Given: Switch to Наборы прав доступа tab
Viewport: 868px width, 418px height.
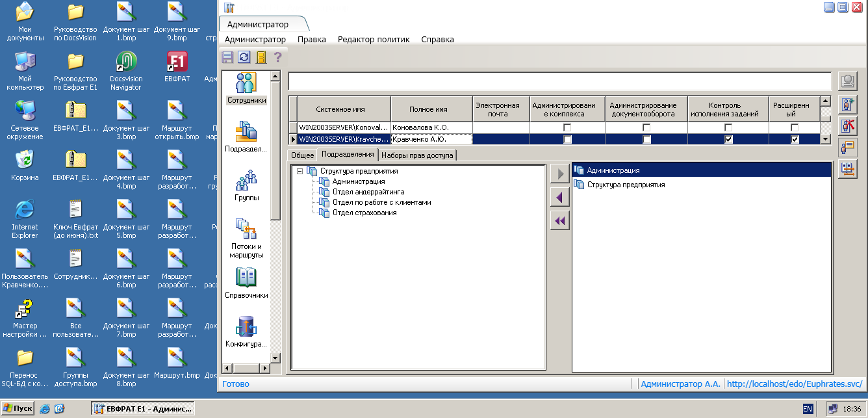Looking at the screenshot, I should click(x=418, y=155).
